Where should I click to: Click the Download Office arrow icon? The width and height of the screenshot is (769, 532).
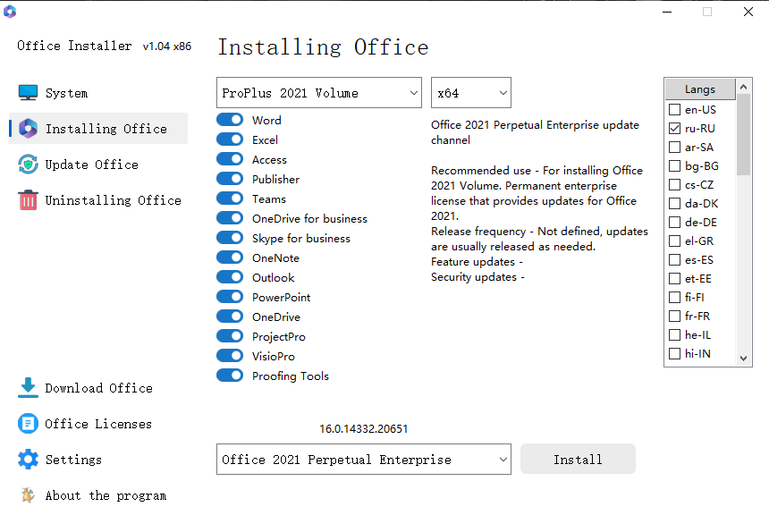(26, 388)
